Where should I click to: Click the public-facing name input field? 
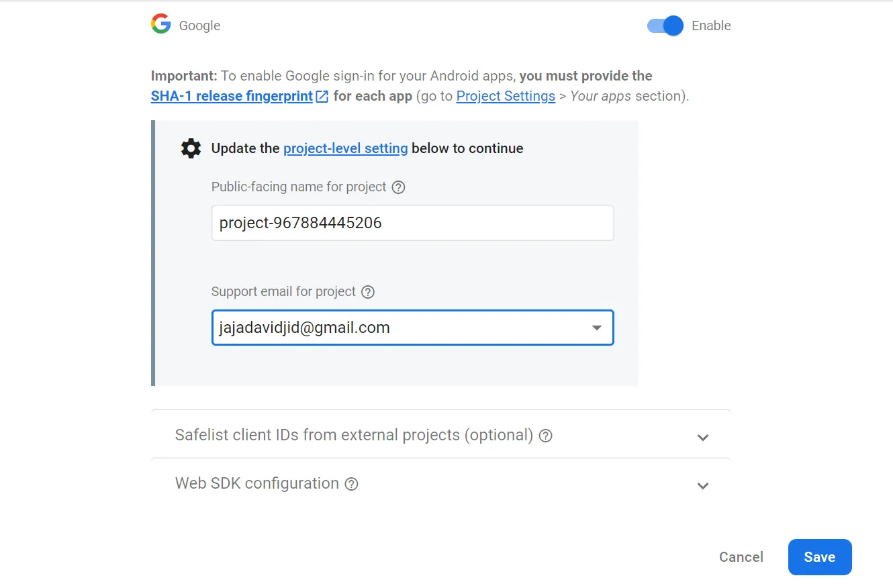(412, 223)
